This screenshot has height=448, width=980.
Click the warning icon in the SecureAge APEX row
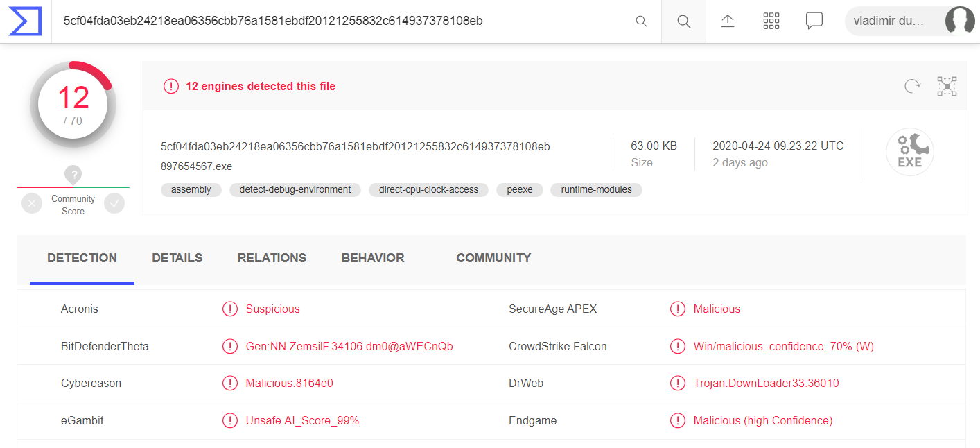pyautogui.click(x=678, y=309)
